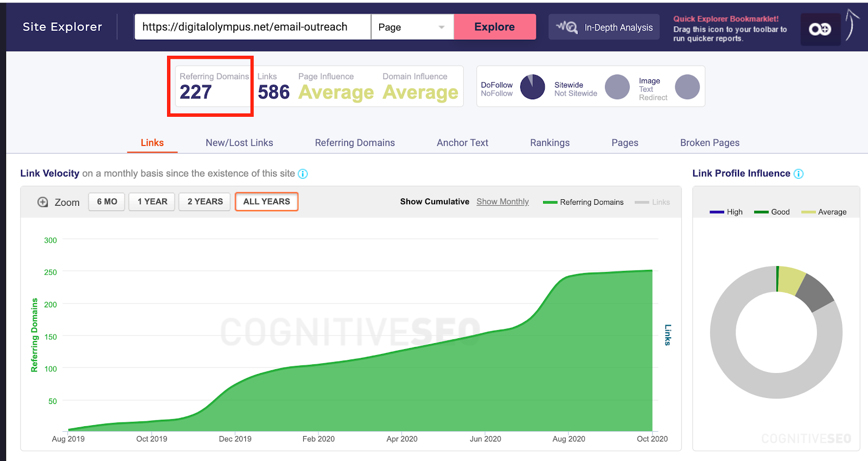
Task: Click Domain Influence Average value
Action: (420, 93)
